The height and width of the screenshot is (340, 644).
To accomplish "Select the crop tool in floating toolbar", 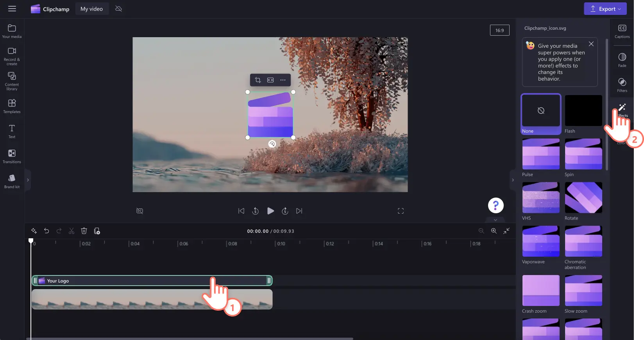I will (x=258, y=80).
